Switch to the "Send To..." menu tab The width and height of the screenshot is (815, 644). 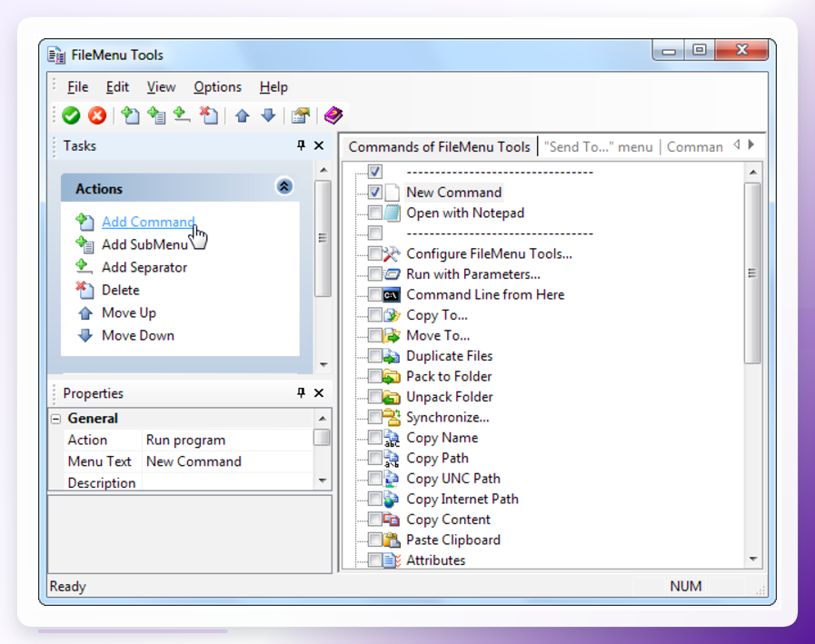[598, 147]
